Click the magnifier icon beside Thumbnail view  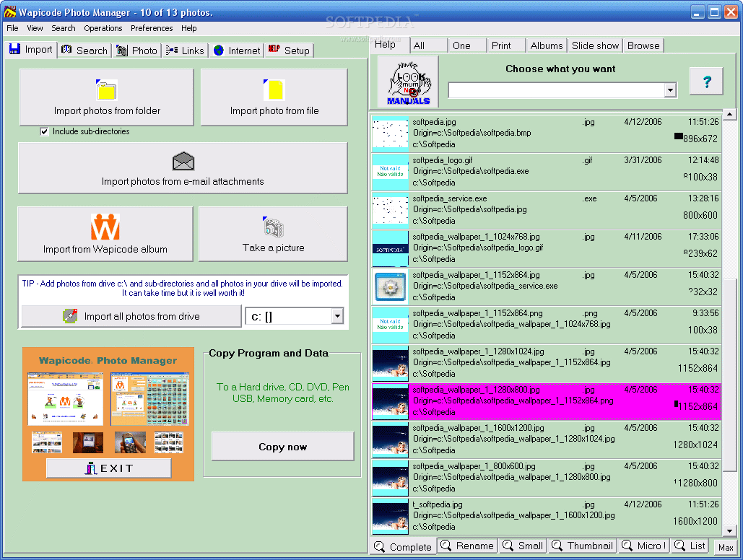click(x=557, y=546)
